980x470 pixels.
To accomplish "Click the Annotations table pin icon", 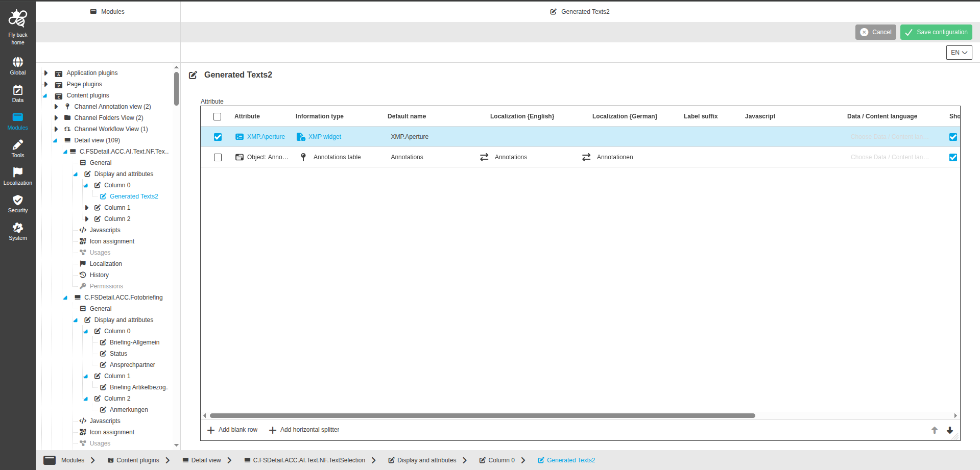I will [x=303, y=157].
